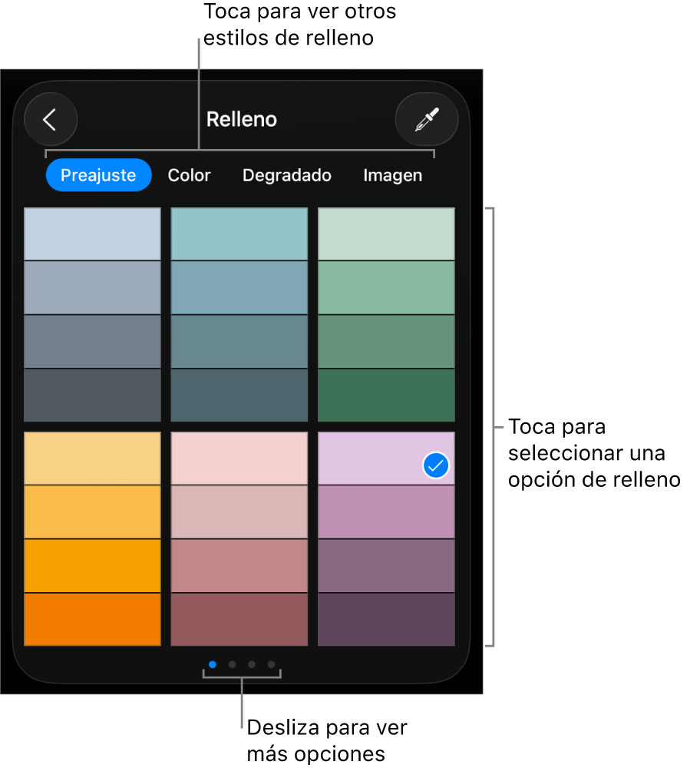This screenshot has width=700, height=768.
Task: Select the darkest purple swatch
Action: (386, 619)
